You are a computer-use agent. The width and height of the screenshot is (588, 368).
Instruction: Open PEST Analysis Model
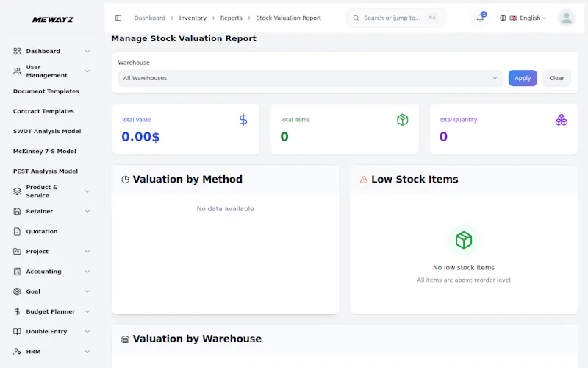(46, 171)
